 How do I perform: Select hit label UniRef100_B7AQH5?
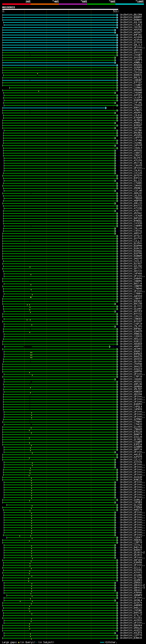[x=131, y=118]
